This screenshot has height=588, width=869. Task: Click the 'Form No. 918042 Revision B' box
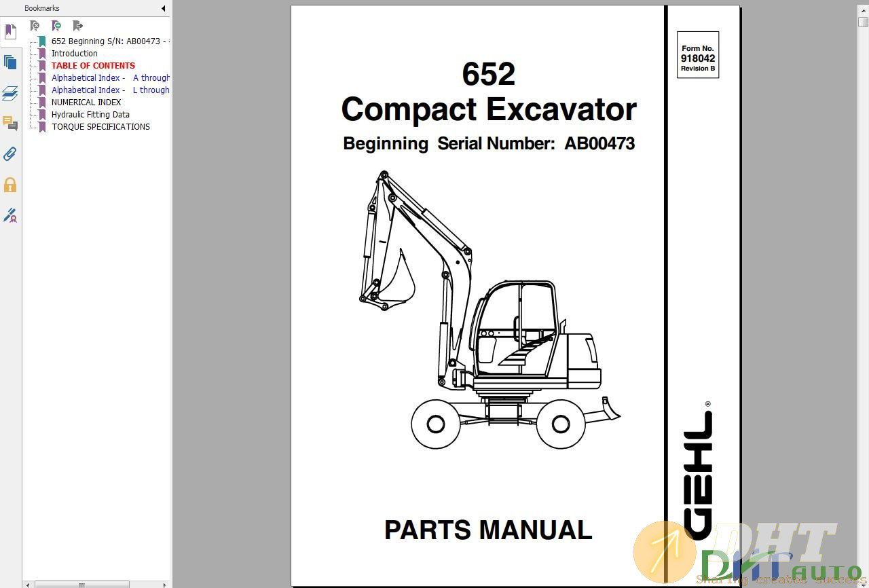point(698,55)
